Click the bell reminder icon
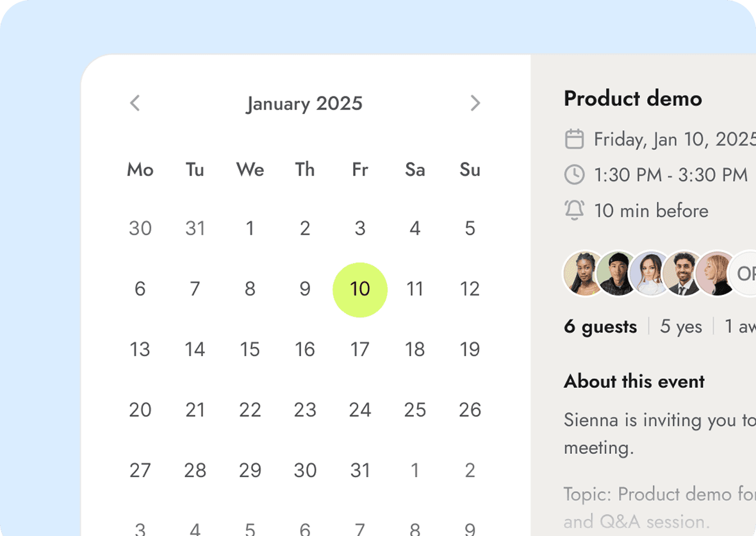Viewport: 756px width, 536px height. [x=574, y=210]
